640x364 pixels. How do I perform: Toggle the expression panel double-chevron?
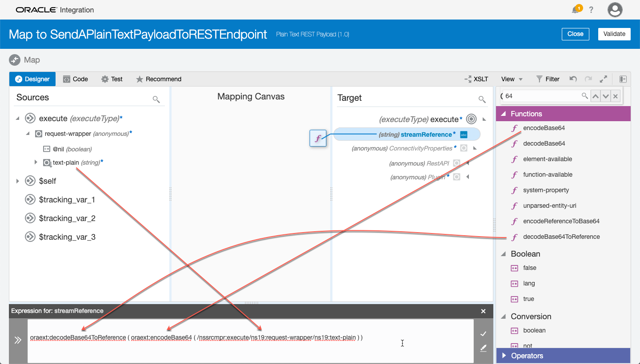tap(18, 340)
